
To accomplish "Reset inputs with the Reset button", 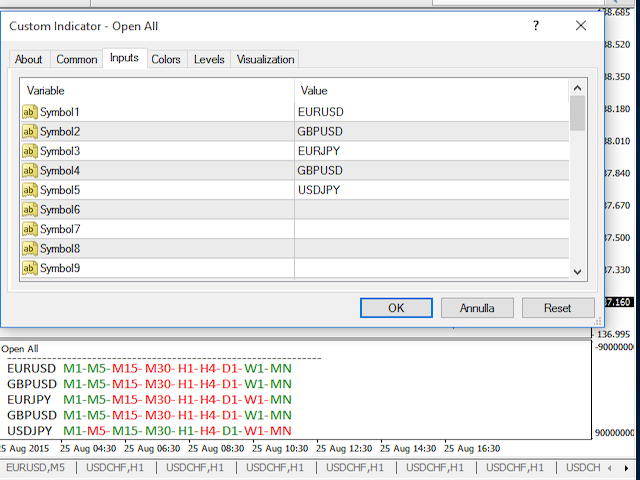I will click(557, 308).
